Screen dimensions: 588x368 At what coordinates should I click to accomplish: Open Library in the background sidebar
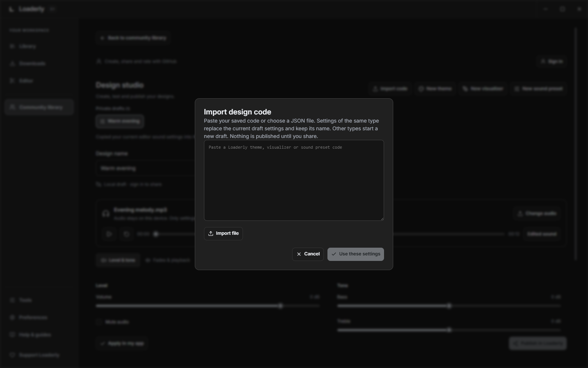click(x=39, y=46)
